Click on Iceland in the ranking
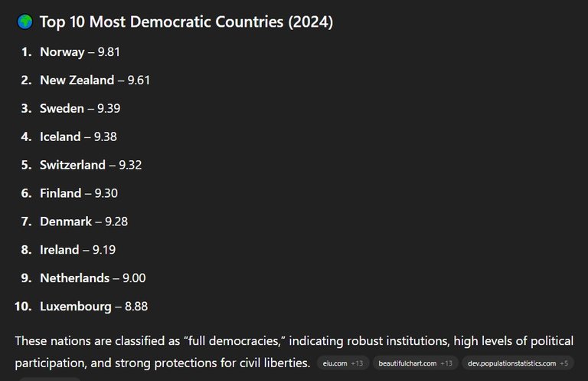This screenshot has height=381, width=588. point(78,136)
